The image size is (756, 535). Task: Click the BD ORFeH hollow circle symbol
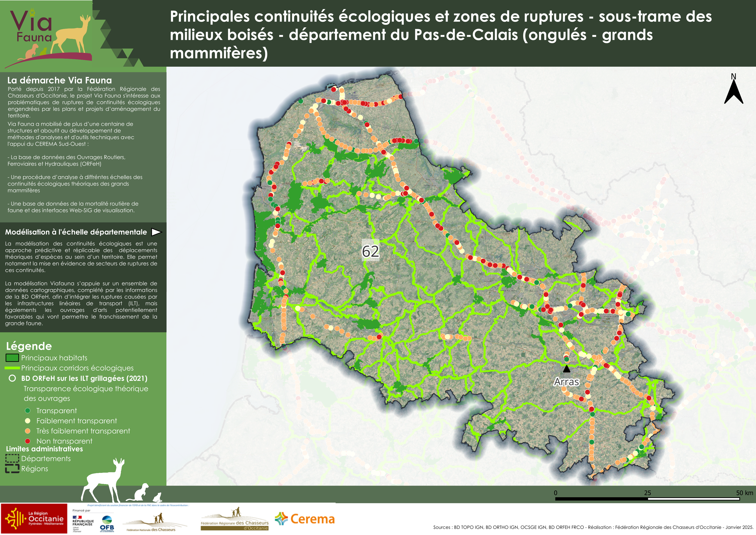coord(12,378)
